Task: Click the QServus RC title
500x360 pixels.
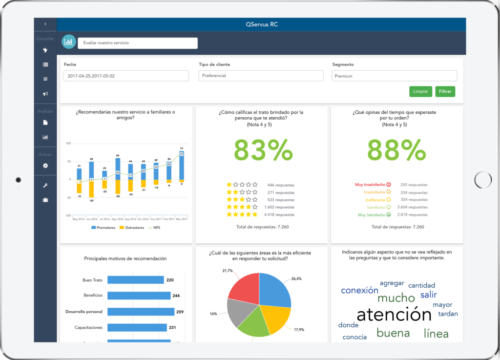Action: coord(262,24)
